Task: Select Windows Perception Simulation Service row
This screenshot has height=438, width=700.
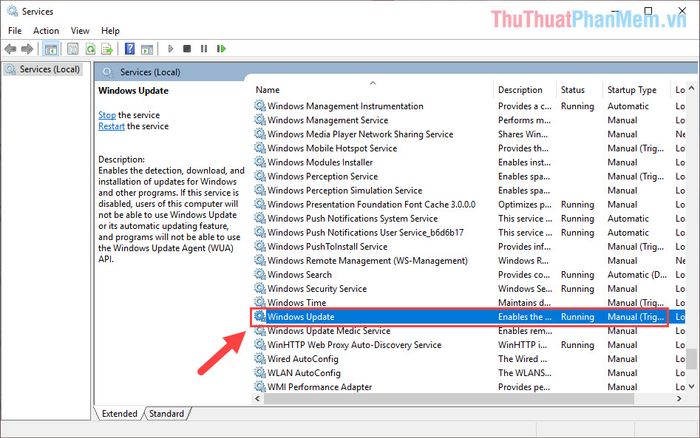Action: click(467, 190)
